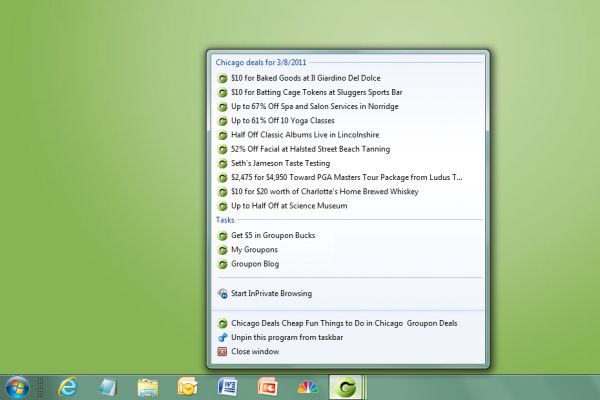Screen dimensions: 600x400
Task: Click the Groupon pinned site taskbar button
Action: [x=346, y=387]
